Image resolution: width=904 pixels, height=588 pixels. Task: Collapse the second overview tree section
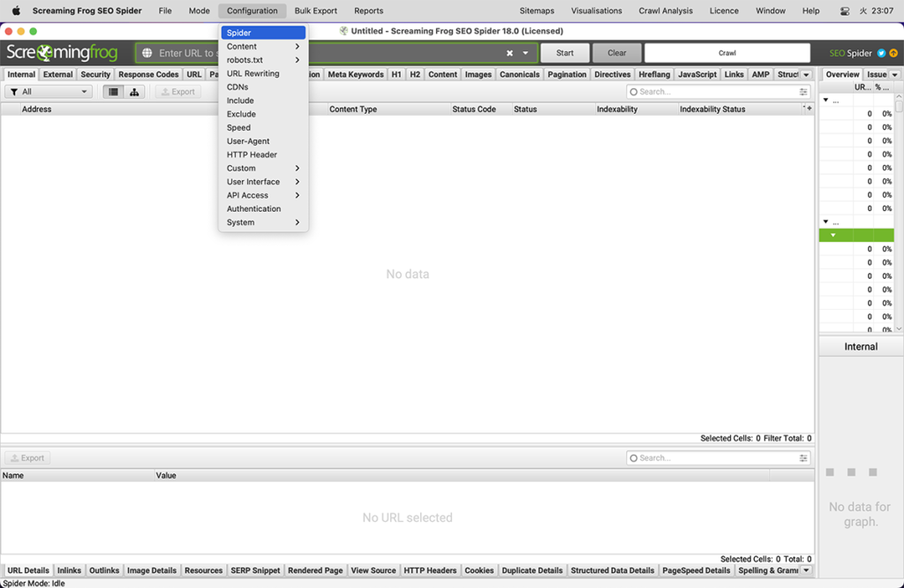point(825,222)
